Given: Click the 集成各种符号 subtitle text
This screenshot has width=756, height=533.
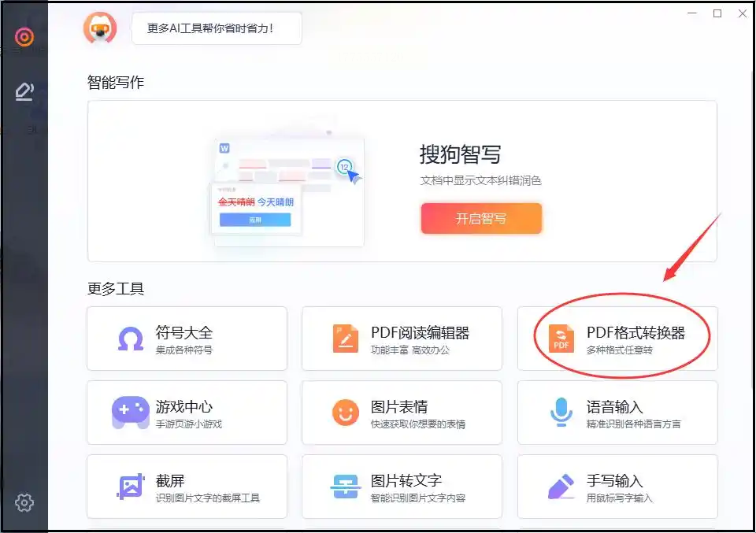Looking at the screenshot, I should pos(184,350).
